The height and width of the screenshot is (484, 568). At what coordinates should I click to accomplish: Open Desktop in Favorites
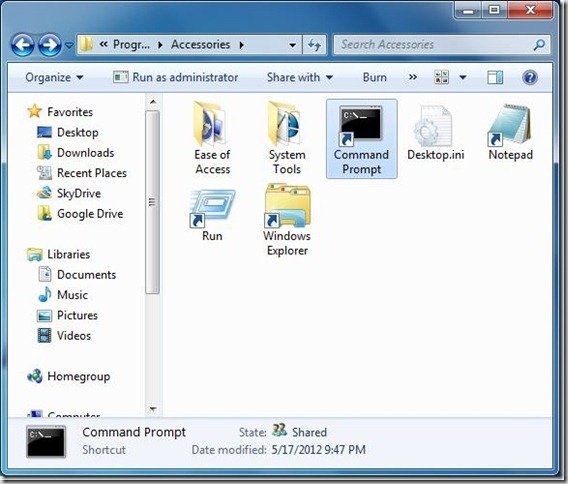68,132
